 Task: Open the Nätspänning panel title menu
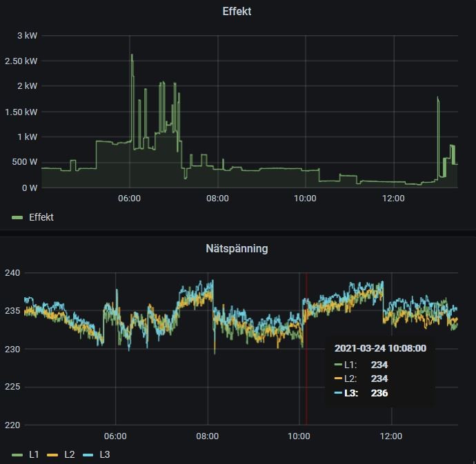pos(237,248)
